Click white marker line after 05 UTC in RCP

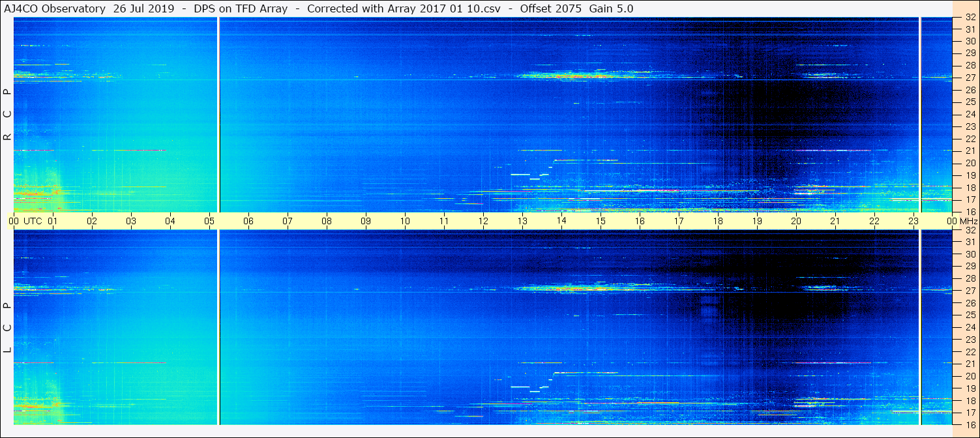click(218, 114)
